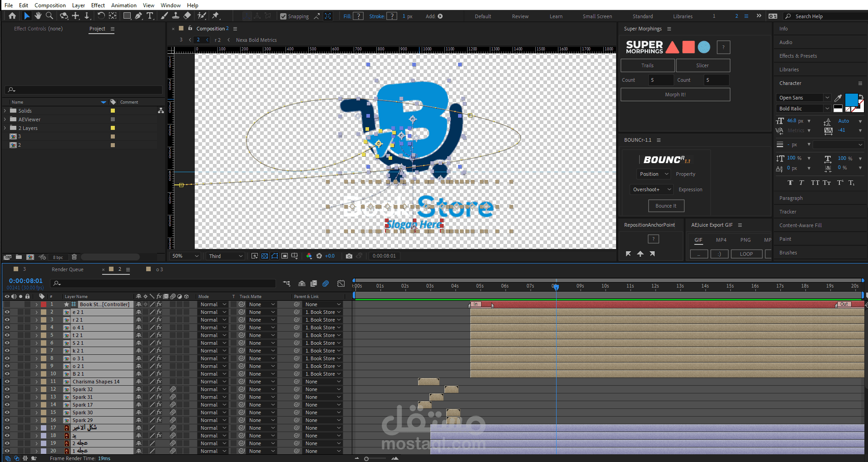Switch to the Render Queue tab

tap(68, 269)
